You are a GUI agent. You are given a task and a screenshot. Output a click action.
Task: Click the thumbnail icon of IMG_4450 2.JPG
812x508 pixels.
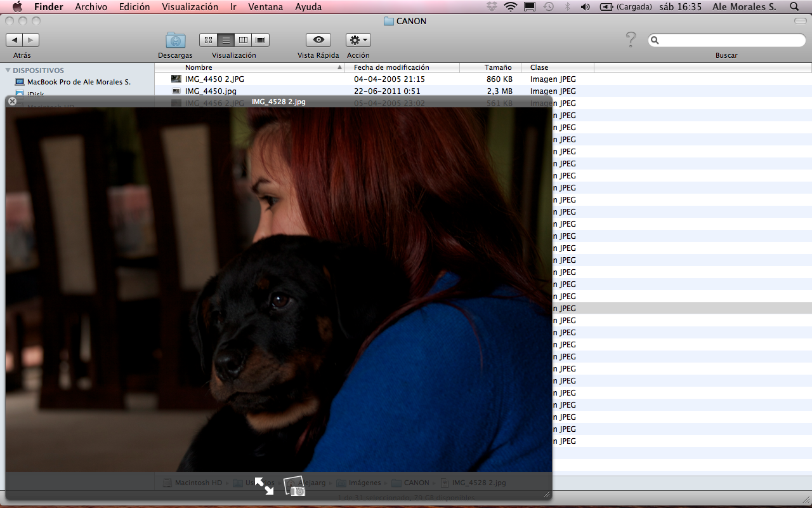(x=176, y=79)
